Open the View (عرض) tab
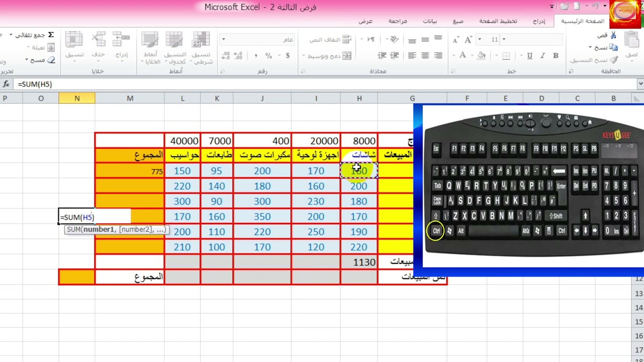Screen dimensions: 644x362 point(366,21)
